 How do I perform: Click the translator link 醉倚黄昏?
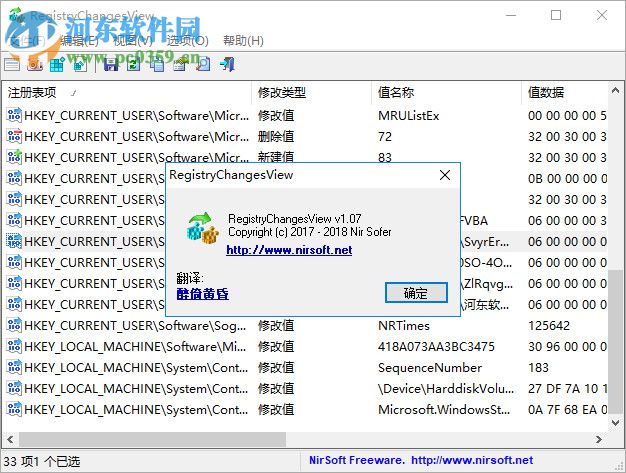point(202,294)
